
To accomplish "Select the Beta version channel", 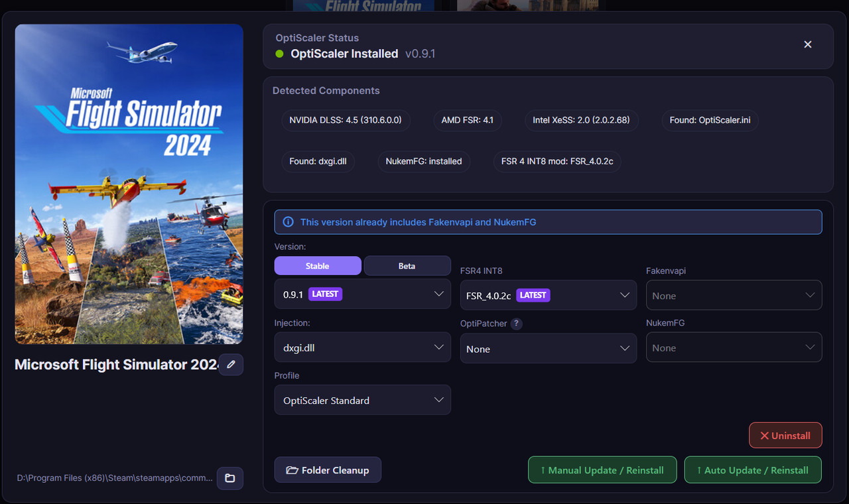I will (407, 266).
